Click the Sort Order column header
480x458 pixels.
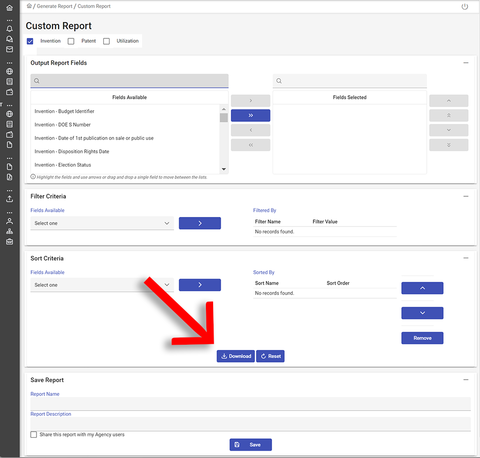click(338, 283)
